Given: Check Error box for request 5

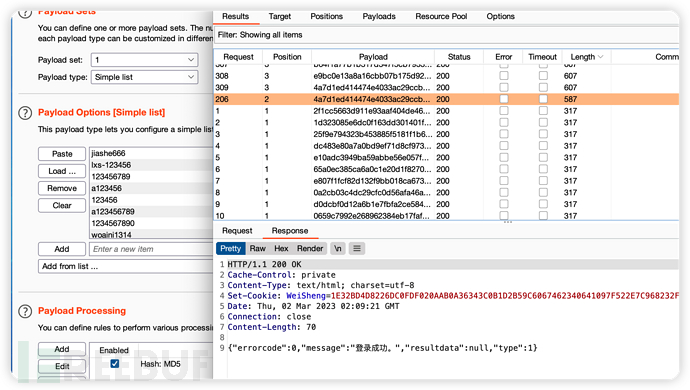Looking at the screenshot, I should coord(504,158).
